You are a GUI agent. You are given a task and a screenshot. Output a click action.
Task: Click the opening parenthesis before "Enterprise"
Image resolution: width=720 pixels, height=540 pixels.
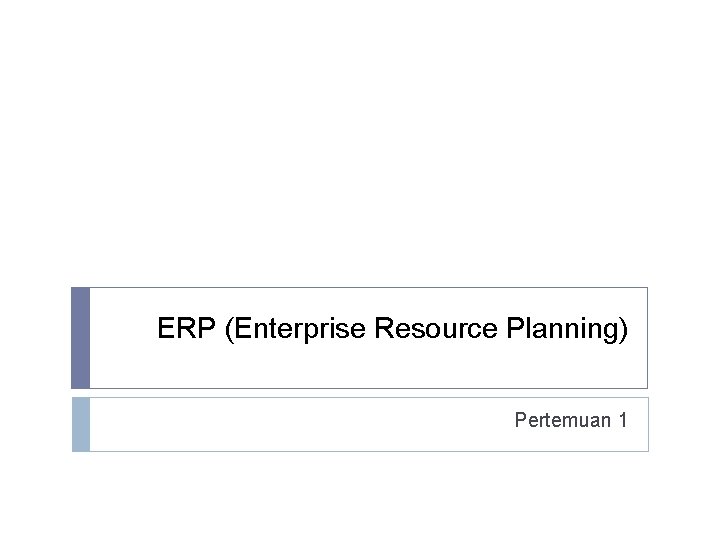click(231, 329)
